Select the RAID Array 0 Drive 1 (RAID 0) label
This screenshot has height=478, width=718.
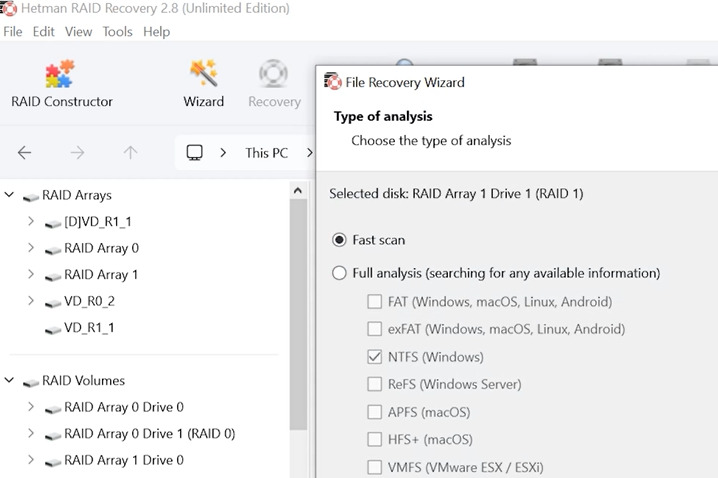150,434
